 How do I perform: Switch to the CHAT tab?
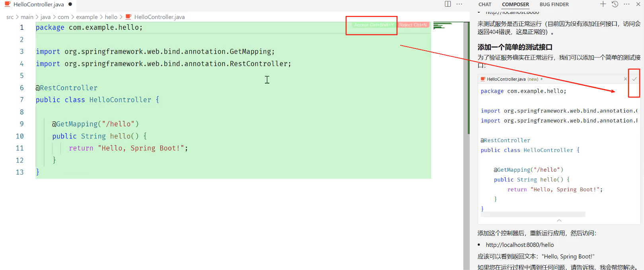485,4
